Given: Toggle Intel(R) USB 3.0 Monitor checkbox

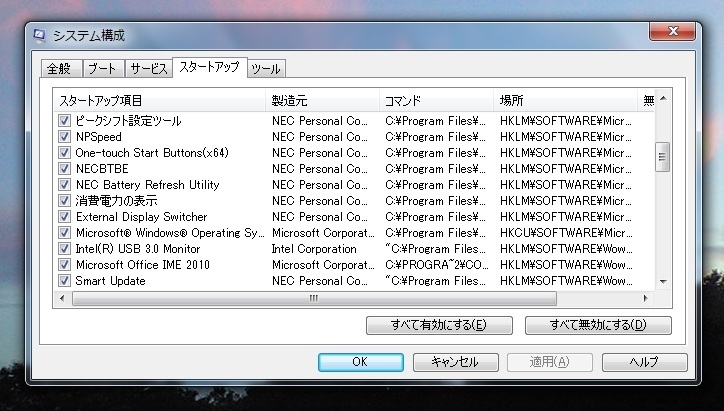Looking at the screenshot, I should click(64, 249).
